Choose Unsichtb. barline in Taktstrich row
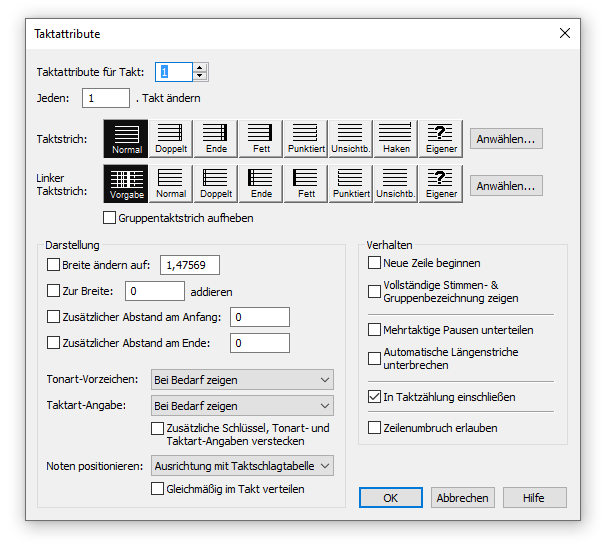 coord(351,138)
